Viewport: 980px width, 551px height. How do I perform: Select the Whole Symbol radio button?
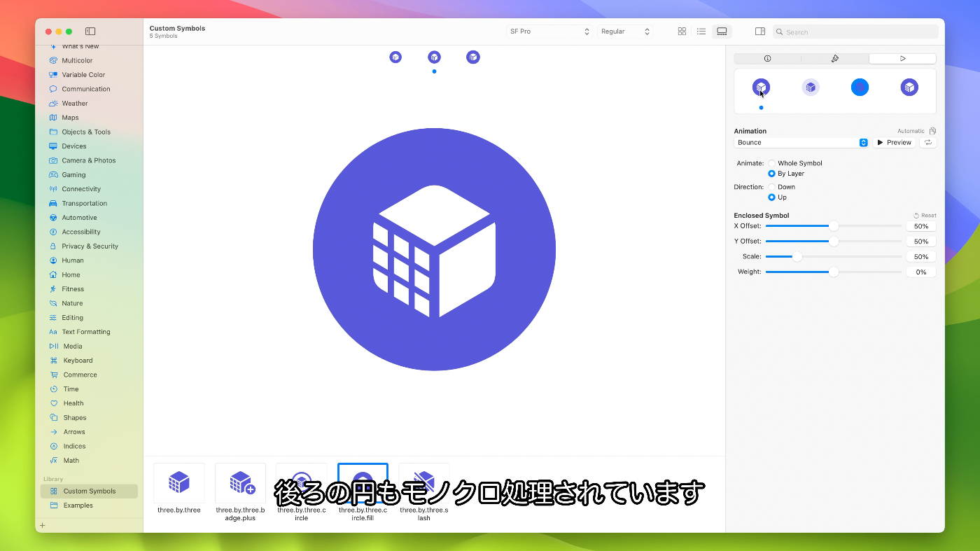772,163
